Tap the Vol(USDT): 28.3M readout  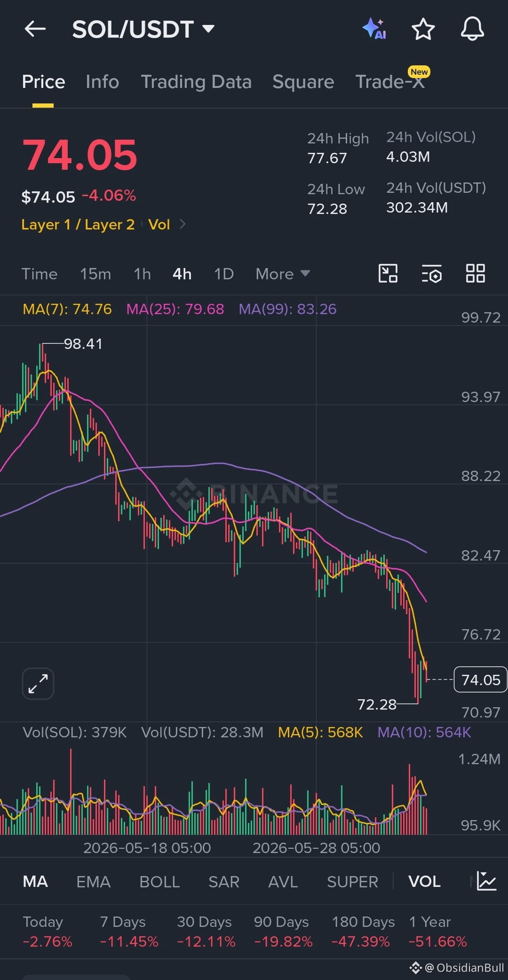(202, 732)
